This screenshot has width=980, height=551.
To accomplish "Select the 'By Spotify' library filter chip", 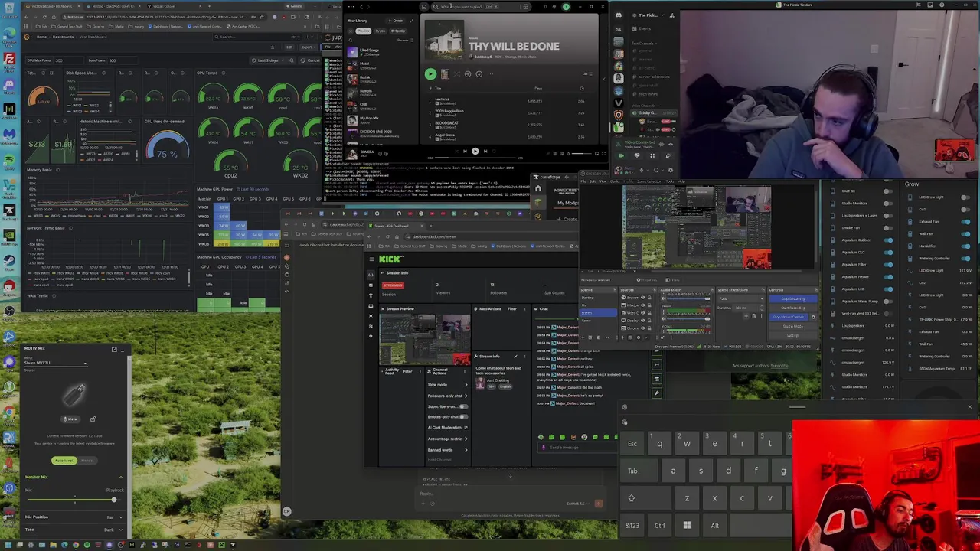I will pos(398,31).
